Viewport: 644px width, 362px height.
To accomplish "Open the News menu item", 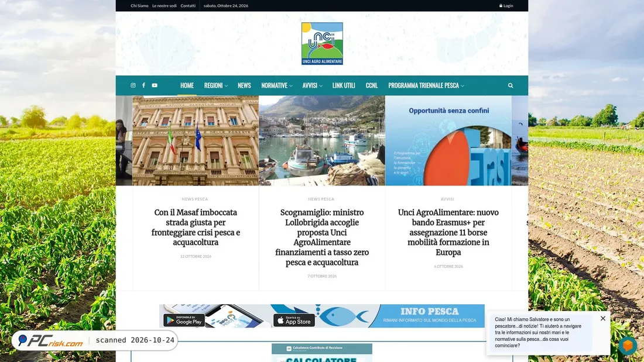I will (244, 85).
